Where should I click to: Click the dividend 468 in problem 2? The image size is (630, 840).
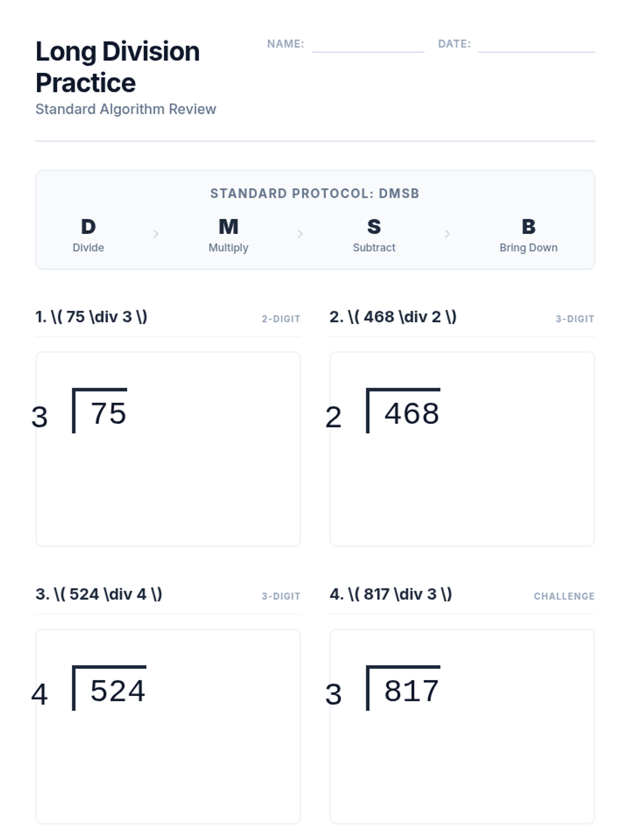point(412,414)
